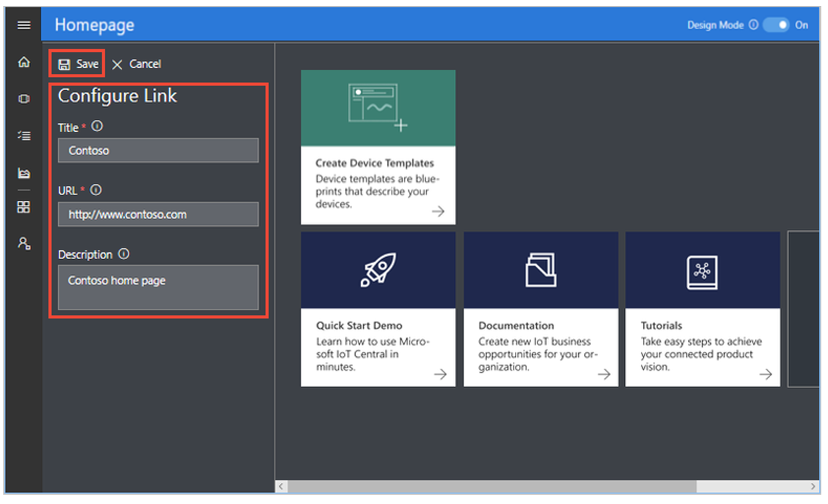This screenshot has height=504, width=828.
Task: Open the devices icon in the sidebar
Action: pos(24,99)
